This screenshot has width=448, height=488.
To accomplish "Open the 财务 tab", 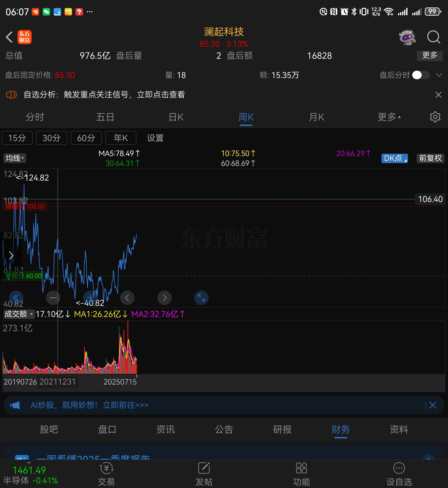I will tap(341, 430).
